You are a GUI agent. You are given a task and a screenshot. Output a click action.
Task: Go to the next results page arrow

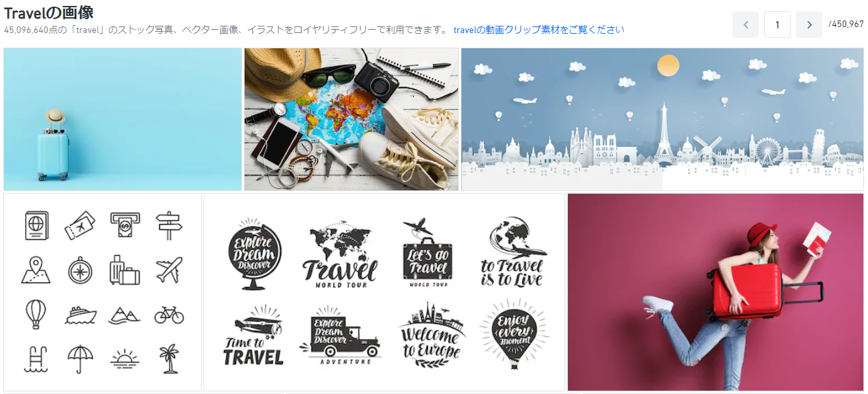(x=809, y=24)
